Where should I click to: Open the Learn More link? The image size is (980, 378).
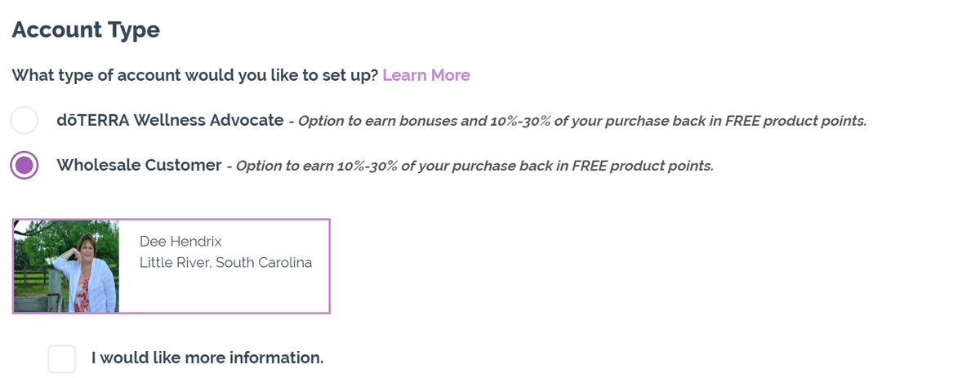(426, 75)
